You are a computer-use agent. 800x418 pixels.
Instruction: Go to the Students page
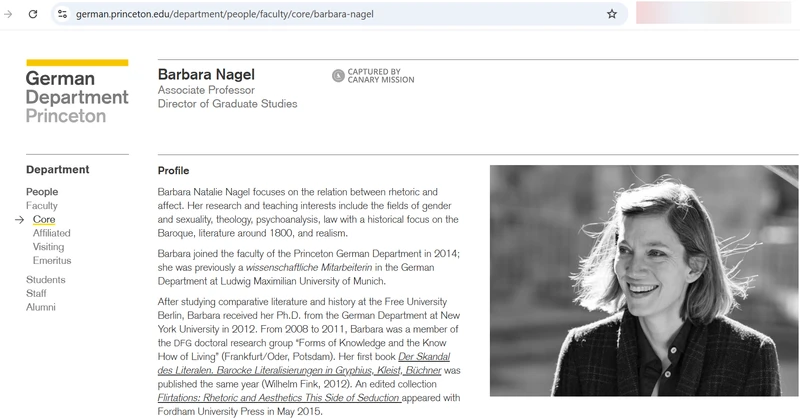click(46, 280)
